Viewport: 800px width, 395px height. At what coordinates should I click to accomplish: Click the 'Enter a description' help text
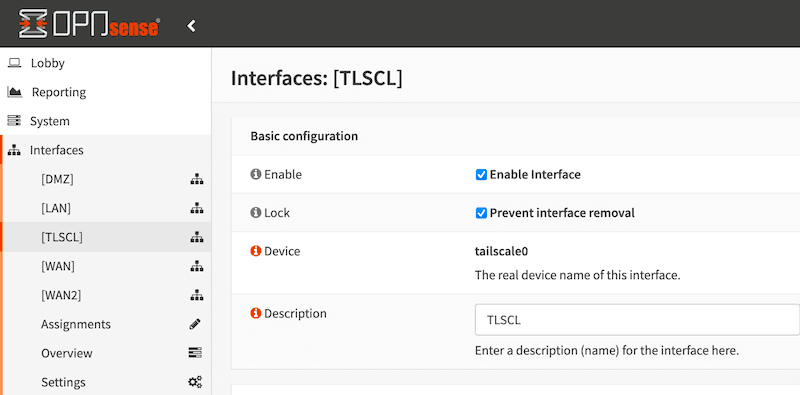pyautogui.click(x=607, y=351)
